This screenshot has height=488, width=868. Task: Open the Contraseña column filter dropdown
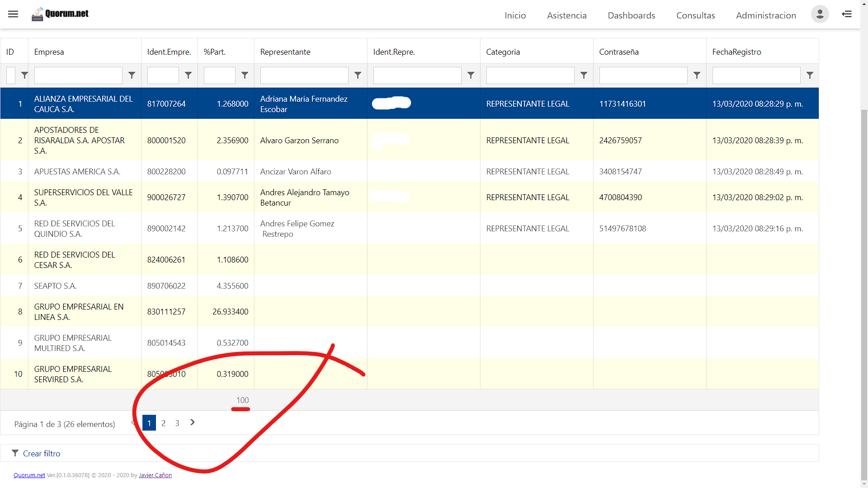697,75
